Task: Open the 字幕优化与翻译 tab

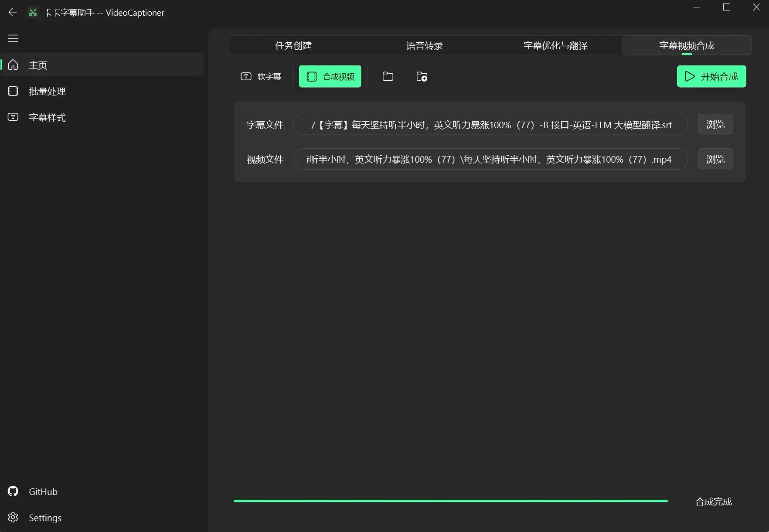Action: [x=555, y=45]
